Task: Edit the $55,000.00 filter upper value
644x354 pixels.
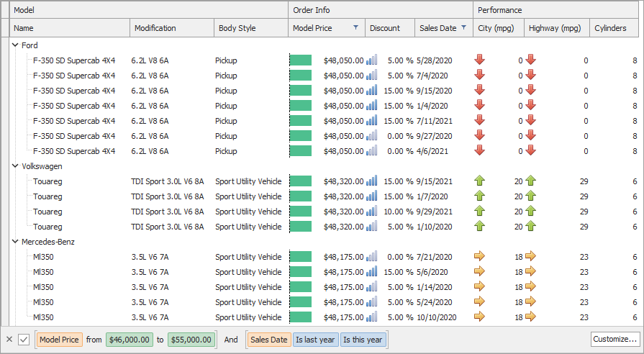Action: point(191,340)
